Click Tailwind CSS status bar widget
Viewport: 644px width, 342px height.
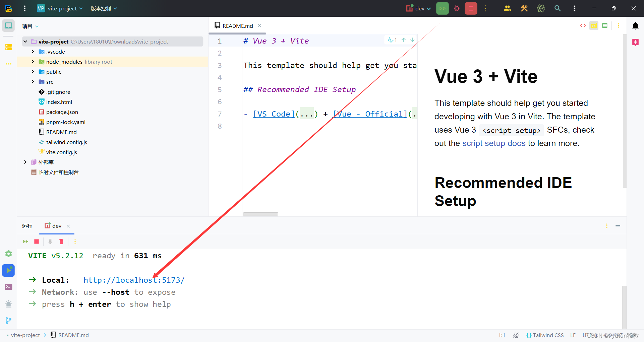click(x=545, y=335)
